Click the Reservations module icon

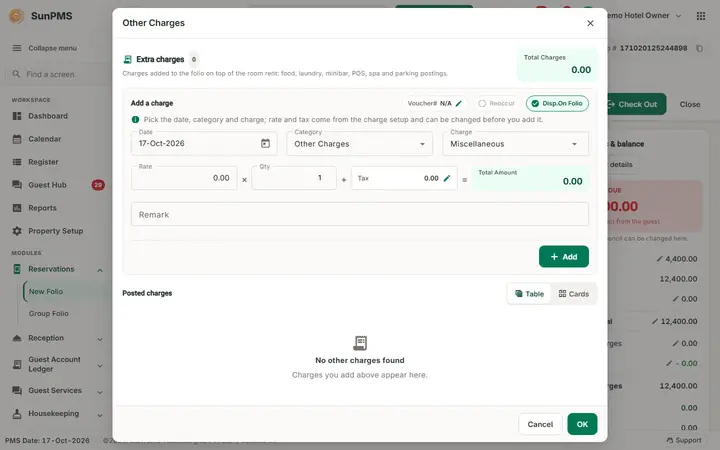[x=17, y=269]
